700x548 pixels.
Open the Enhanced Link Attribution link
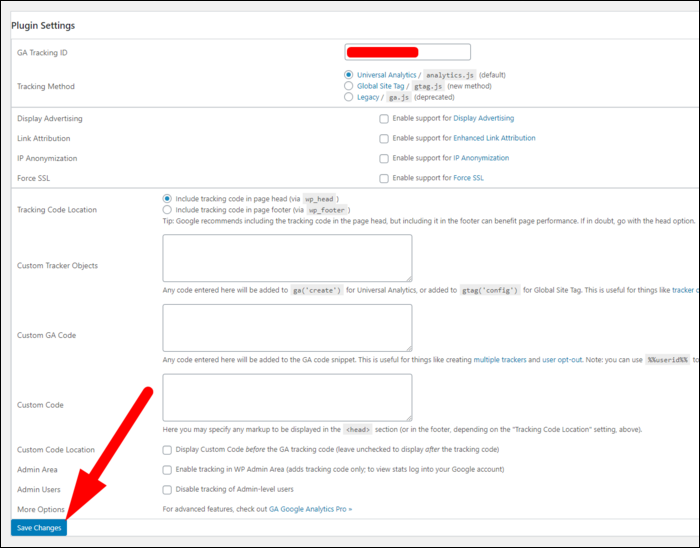(494, 138)
